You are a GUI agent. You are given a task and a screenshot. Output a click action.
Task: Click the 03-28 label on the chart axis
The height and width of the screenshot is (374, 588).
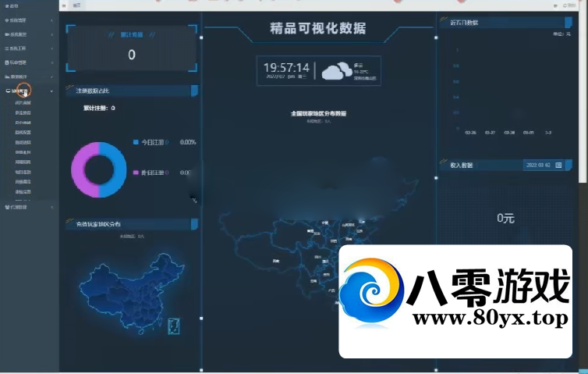click(509, 133)
